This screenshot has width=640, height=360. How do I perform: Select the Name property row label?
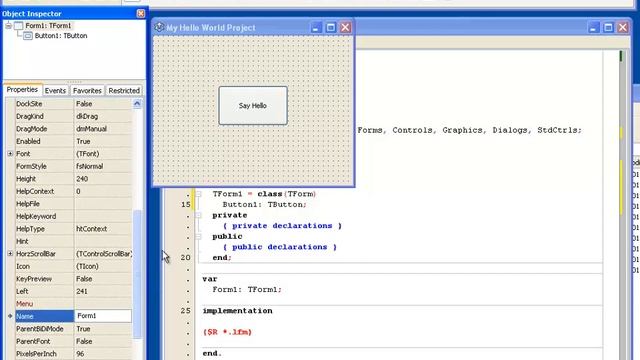point(44,316)
